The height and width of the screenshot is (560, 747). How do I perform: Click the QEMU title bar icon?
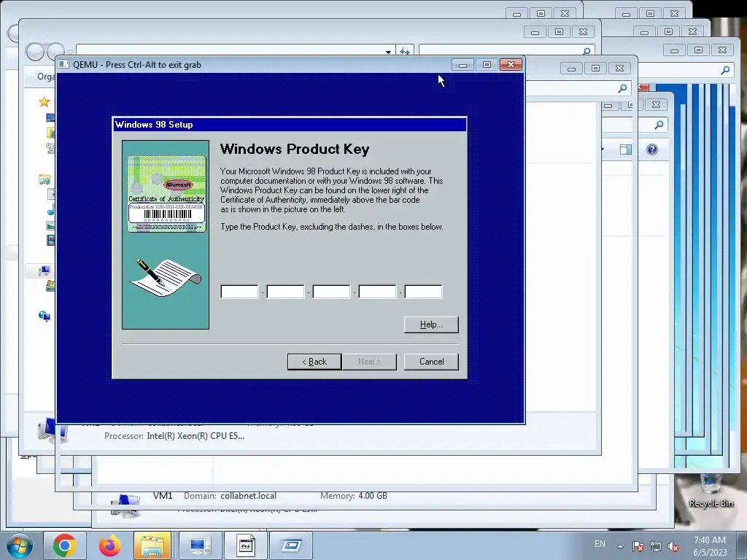[64, 65]
